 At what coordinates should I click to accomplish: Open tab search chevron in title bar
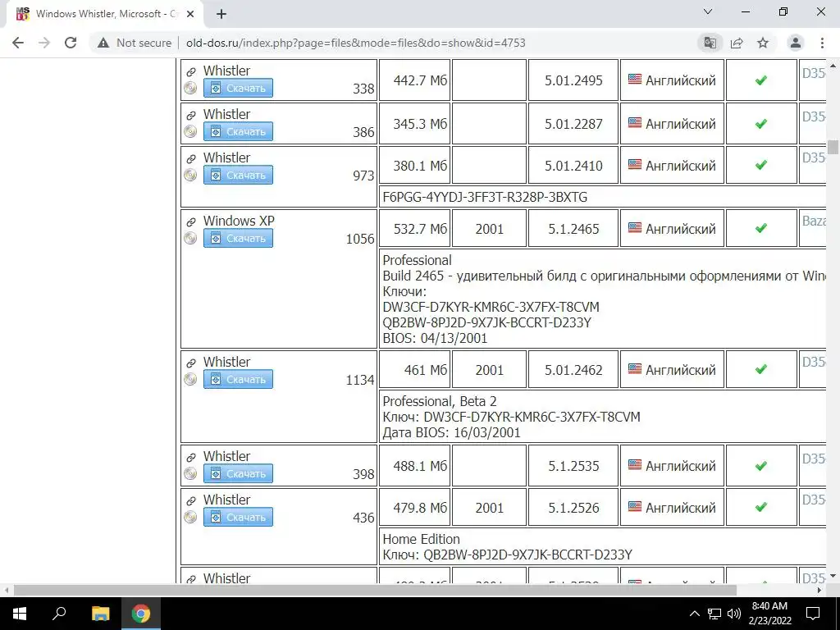pyautogui.click(x=708, y=11)
